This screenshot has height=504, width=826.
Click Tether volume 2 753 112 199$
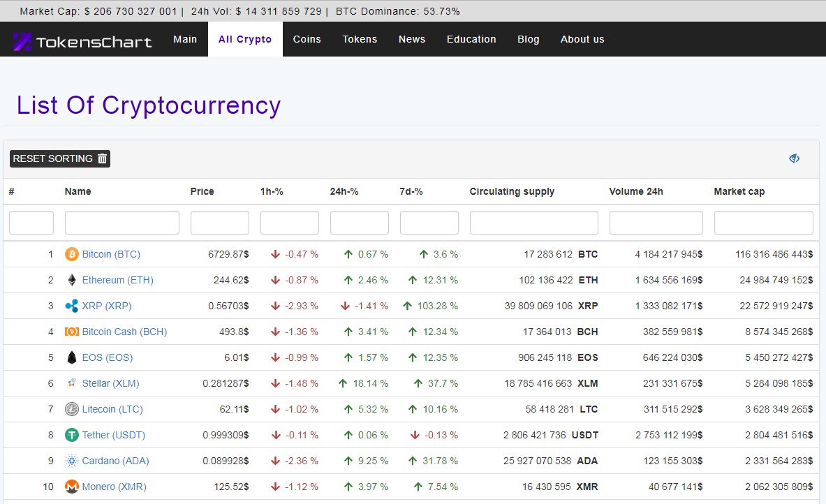[x=669, y=435]
